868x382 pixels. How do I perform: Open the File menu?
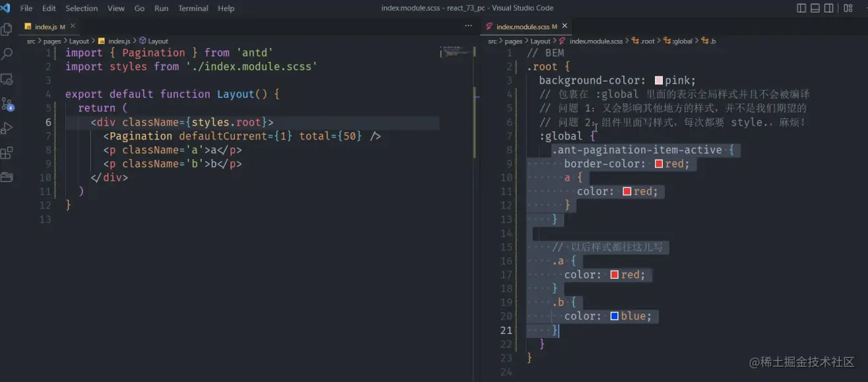click(x=26, y=8)
